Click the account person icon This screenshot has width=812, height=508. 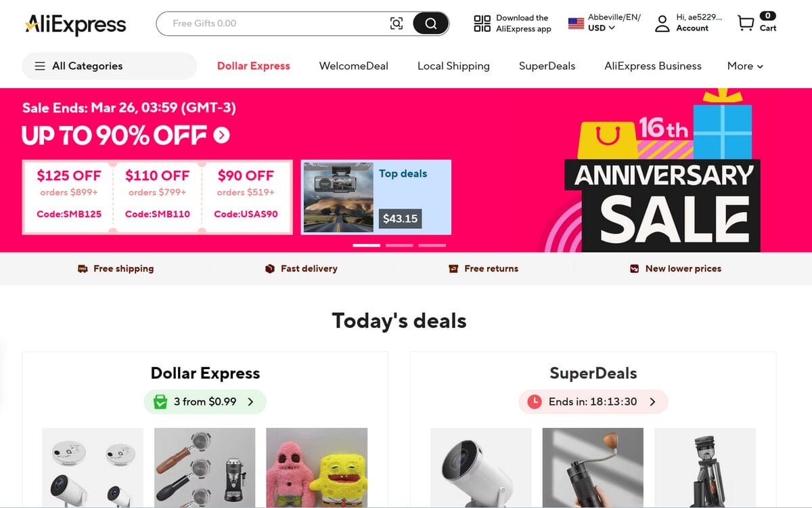pos(661,24)
